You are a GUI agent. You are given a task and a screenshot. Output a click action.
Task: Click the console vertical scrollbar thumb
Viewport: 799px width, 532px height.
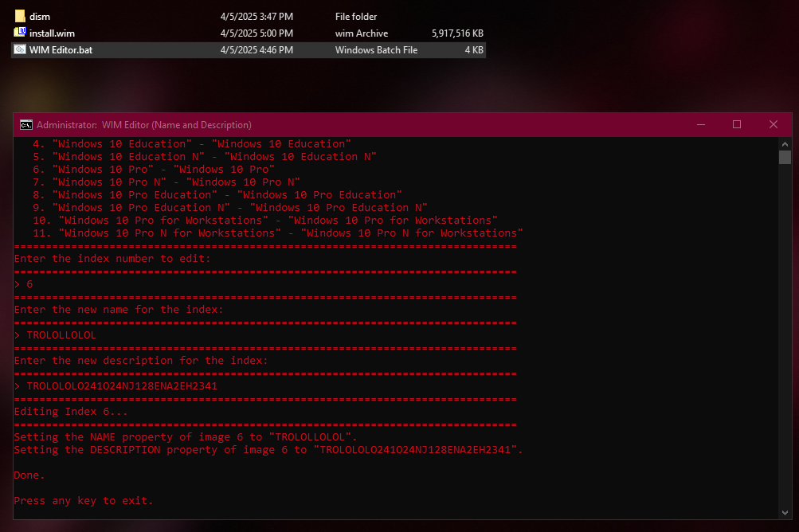[x=785, y=158]
